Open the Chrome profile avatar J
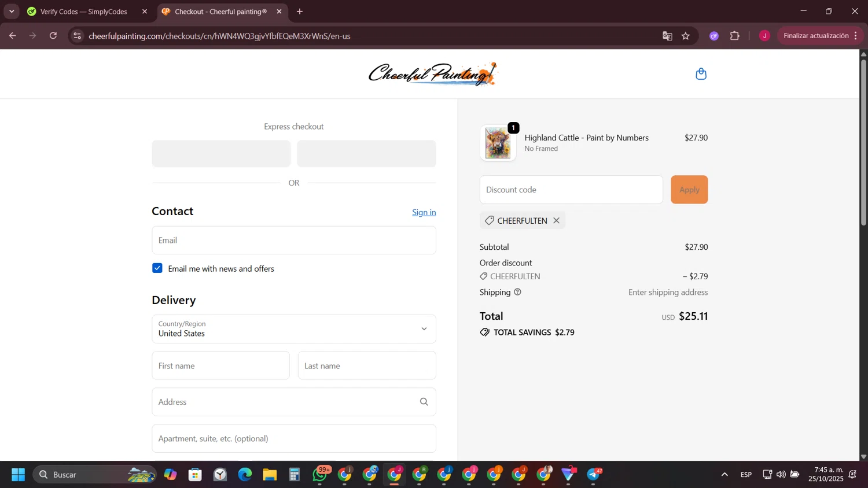Viewport: 868px width, 488px height. pyautogui.click(x=764, y=36)
